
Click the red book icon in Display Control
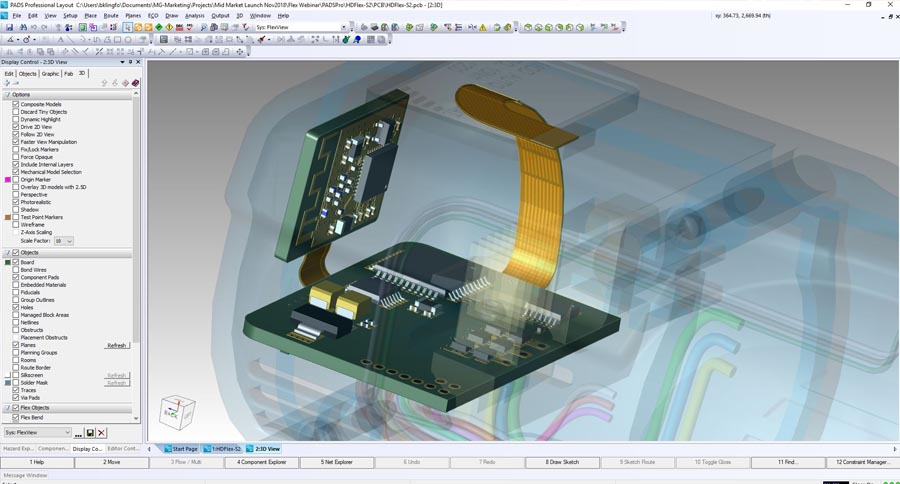[x=135, y=83]
